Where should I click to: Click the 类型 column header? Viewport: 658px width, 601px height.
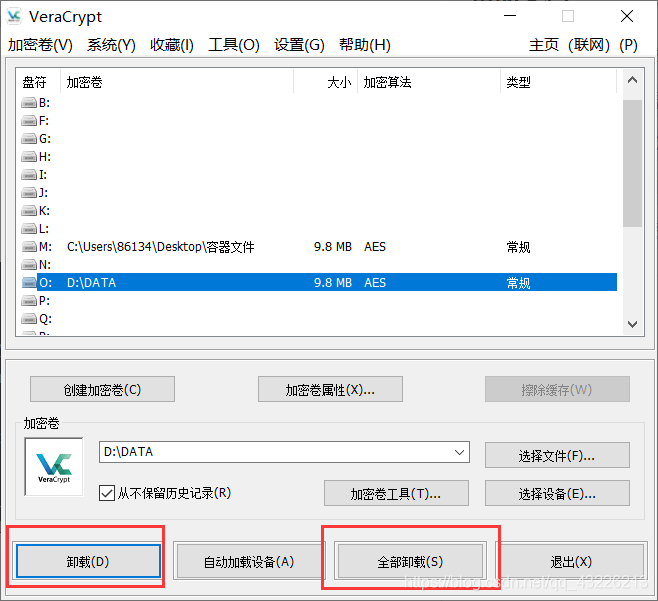click(559, 82)
